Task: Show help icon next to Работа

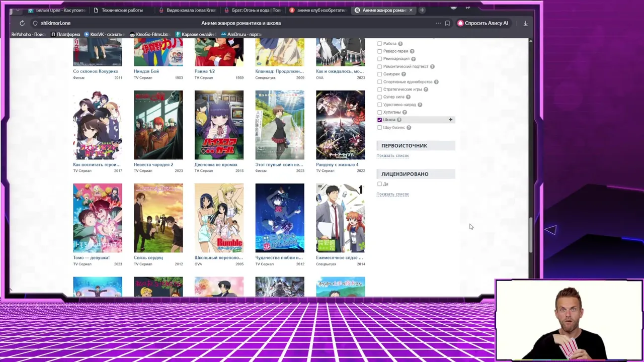Action: click(x=400, y=44)
